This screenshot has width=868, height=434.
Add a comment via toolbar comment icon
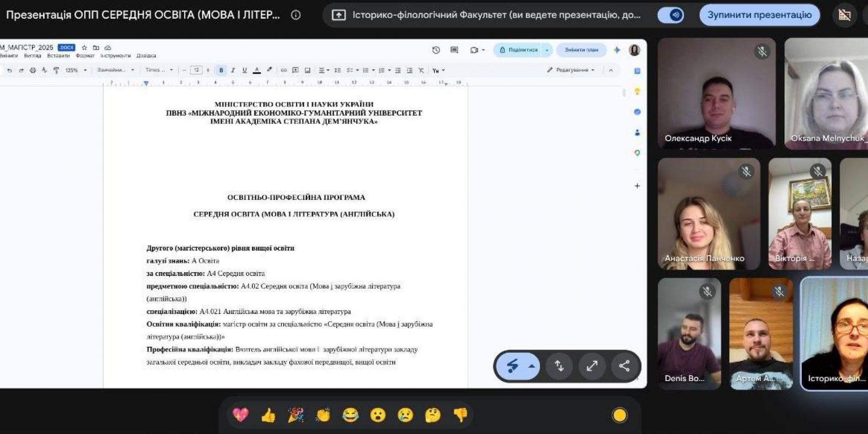[296, 70]
